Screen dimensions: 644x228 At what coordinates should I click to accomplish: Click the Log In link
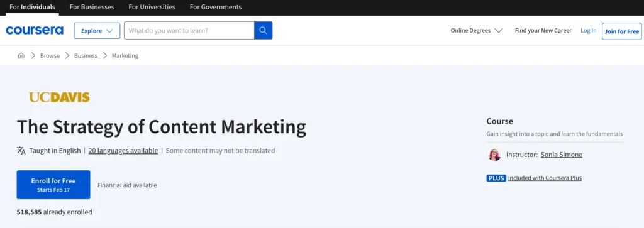coord(588,30)
